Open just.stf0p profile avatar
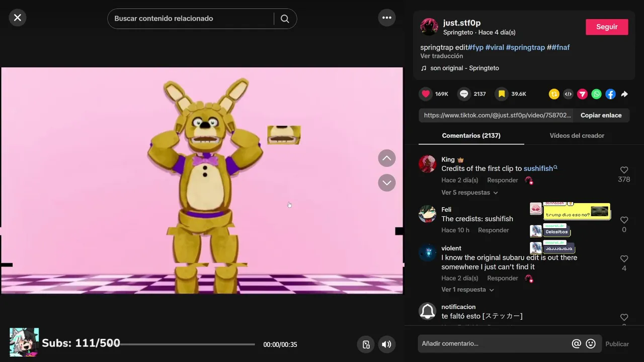Screen dimensions: 644x362 pos(429,27)
